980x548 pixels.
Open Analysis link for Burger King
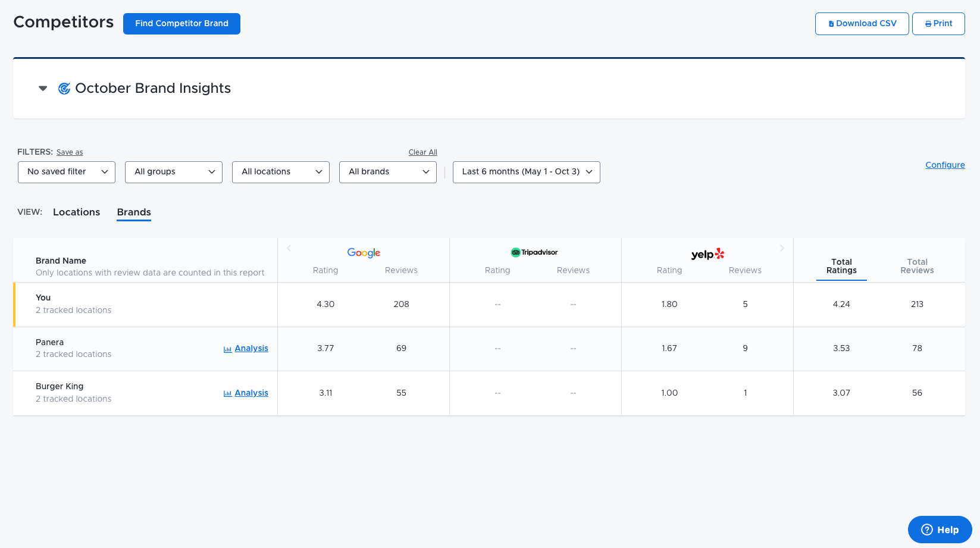pos(251,393)
